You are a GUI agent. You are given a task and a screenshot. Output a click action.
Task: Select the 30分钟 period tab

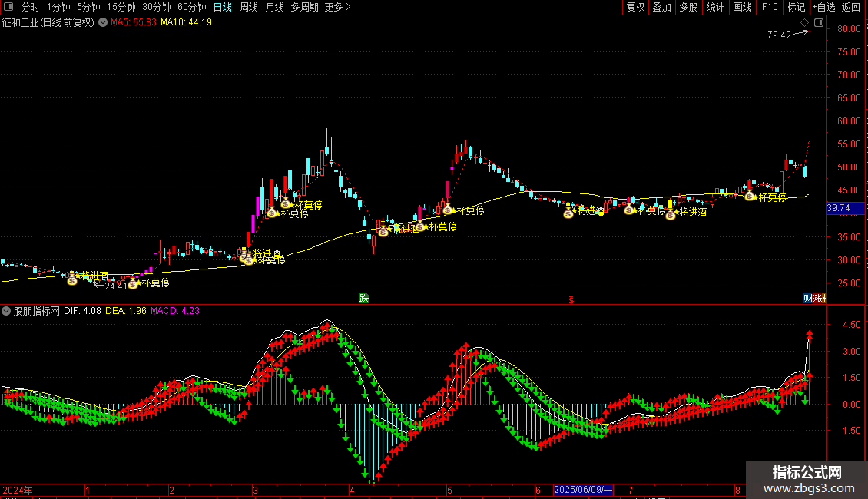[157, 7]
